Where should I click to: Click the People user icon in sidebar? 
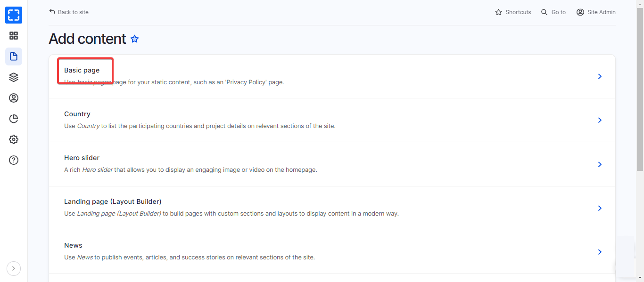(14, 98)
